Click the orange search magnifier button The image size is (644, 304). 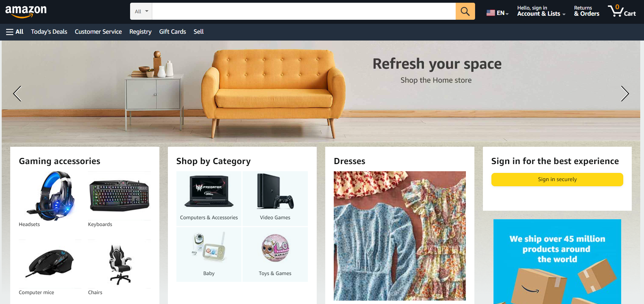[465, 11]
